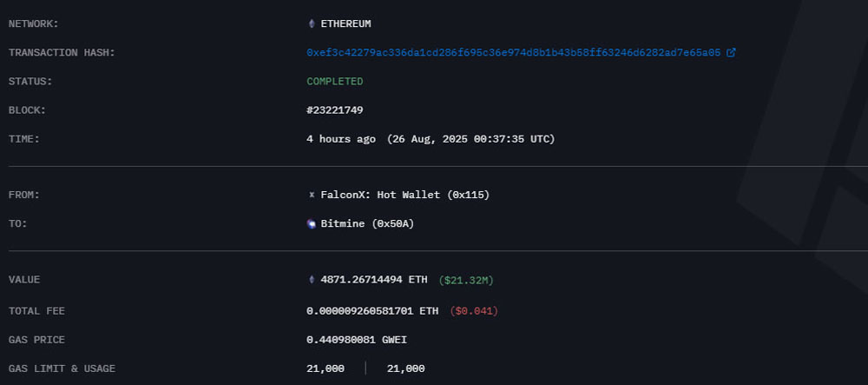
Task: Select the ETHEREUM network name
Action: pyautogui.click(x=345, y=23)
